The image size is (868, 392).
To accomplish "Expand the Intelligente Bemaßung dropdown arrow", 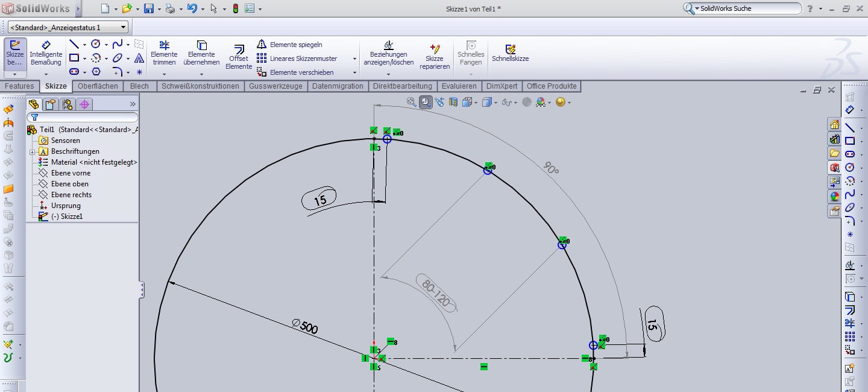I will [x=46, y=75].
